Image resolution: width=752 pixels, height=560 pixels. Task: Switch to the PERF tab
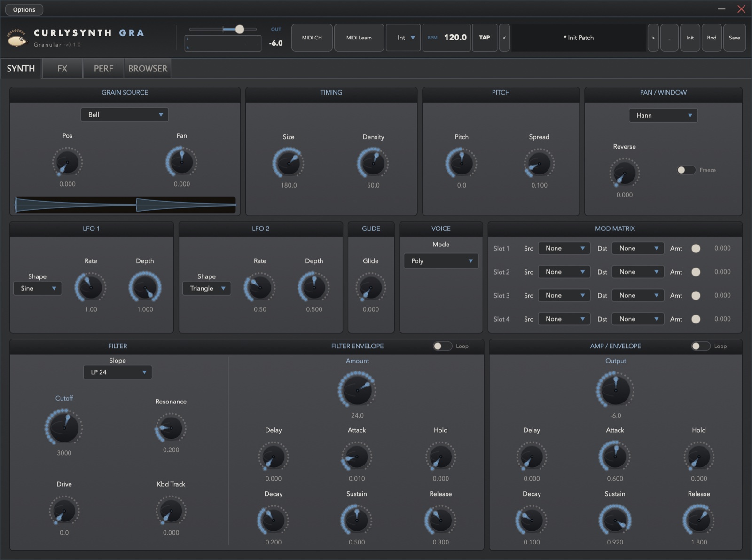pos(103,69)
